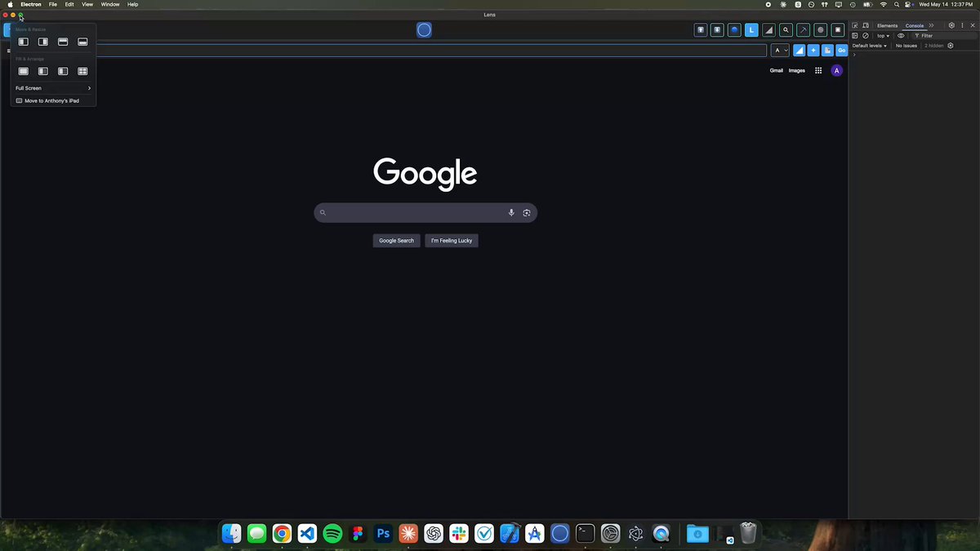Open the Gmail link
This screenshot has height=551, width=980.
point(776,70)
